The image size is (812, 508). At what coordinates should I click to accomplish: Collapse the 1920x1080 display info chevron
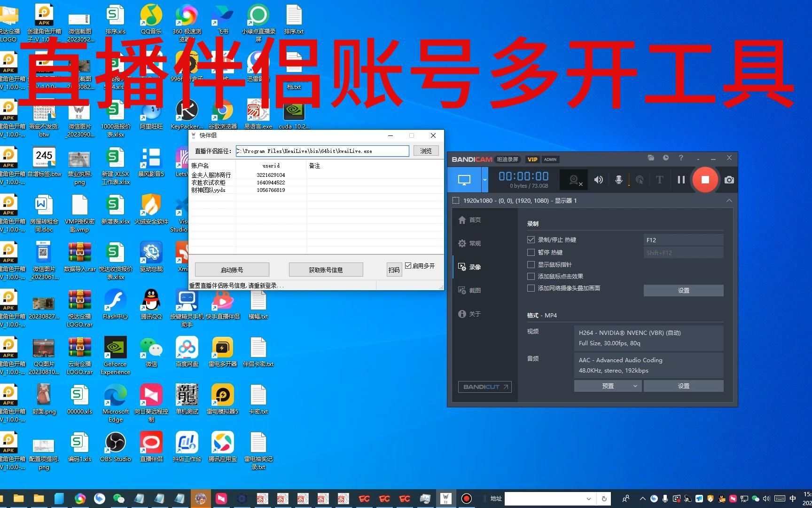(729, 200)
